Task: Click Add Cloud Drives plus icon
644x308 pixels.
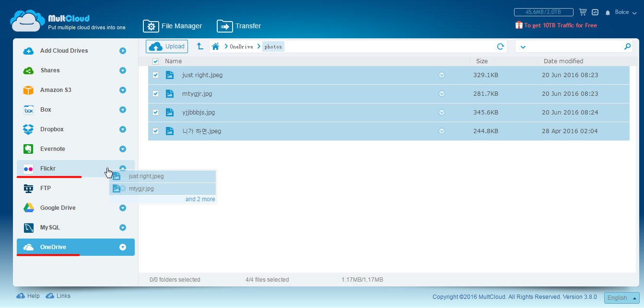Action: tap(28, 51)
